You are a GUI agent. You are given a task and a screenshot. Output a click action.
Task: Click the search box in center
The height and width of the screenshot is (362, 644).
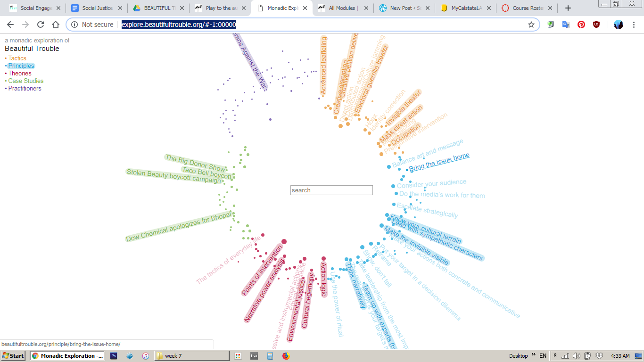click(x=331, y=190)
